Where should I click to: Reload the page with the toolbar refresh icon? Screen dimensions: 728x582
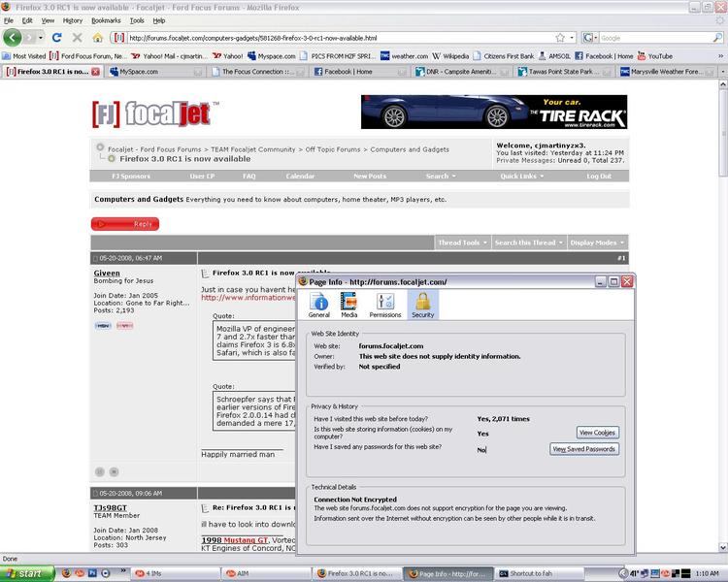coord(57,38)
